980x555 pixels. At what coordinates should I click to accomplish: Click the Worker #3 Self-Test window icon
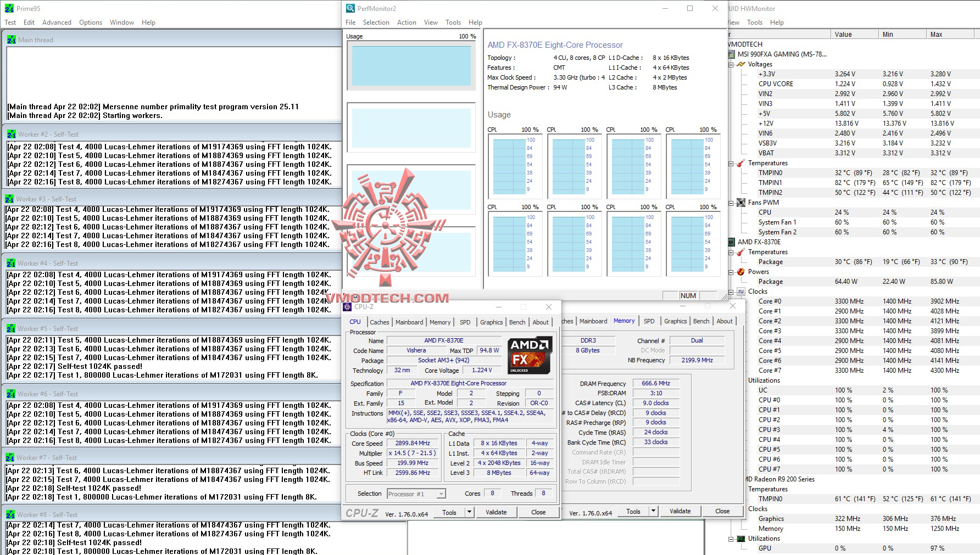[x=9, y=199]
